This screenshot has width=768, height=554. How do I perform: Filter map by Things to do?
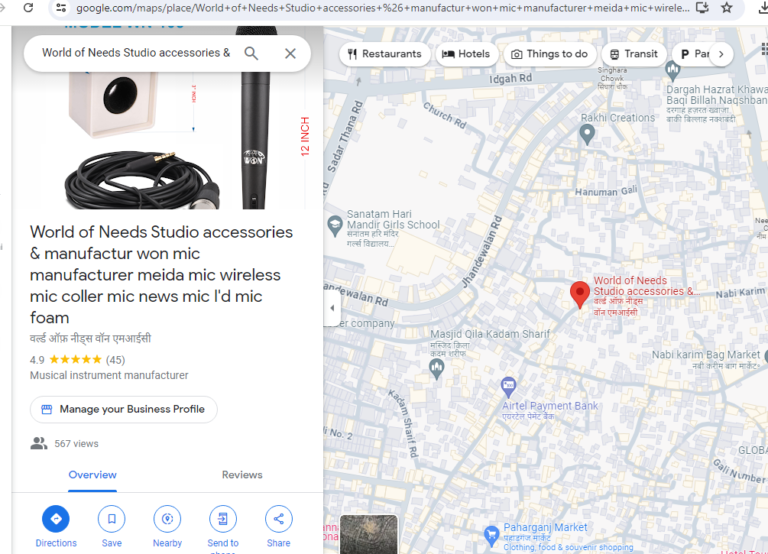(549, 54)
